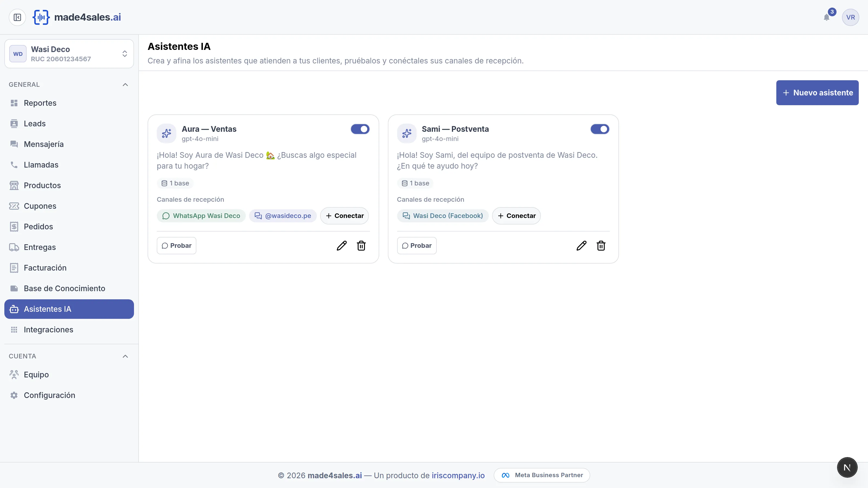Open the VR user avatar menu
Screen dimensions: 868x488
click(x=850, y=17)
